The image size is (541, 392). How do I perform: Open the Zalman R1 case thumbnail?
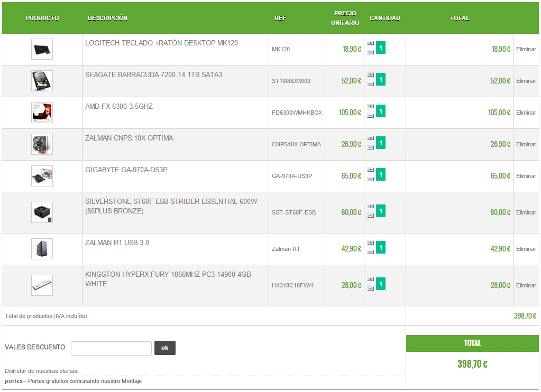[42, 249]
